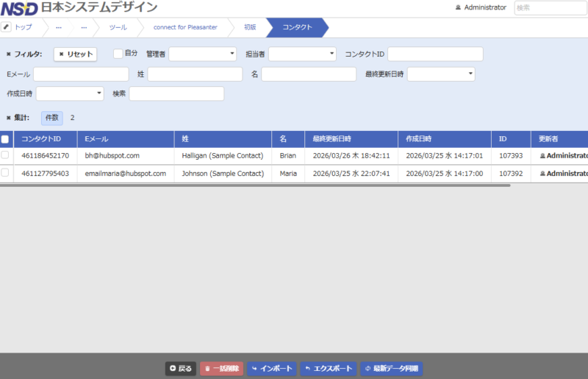Viewport: 588px width, 379px height.
Task: Click the 戻る back button
Action: pyautogui.click(x=180, y=369)
